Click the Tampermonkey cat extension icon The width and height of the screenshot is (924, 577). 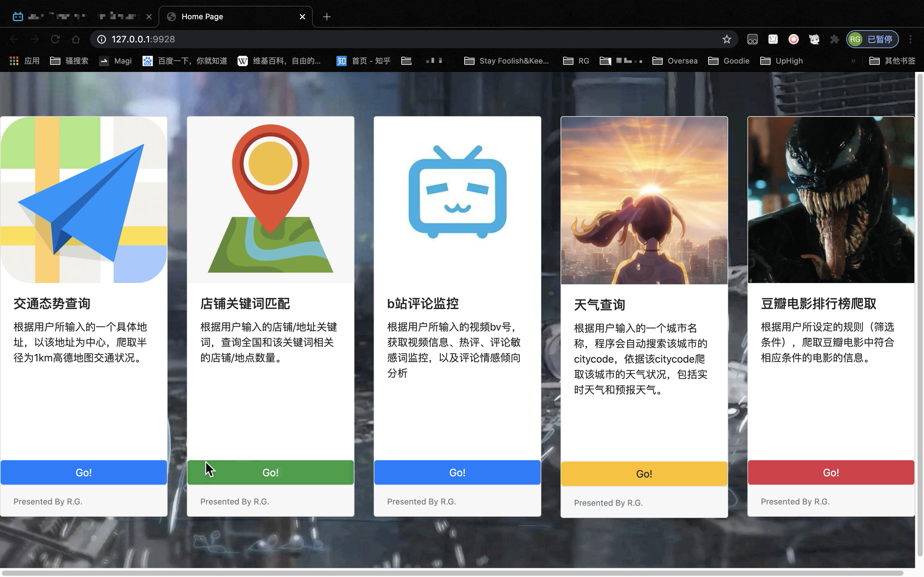click(x=814, y=39)
